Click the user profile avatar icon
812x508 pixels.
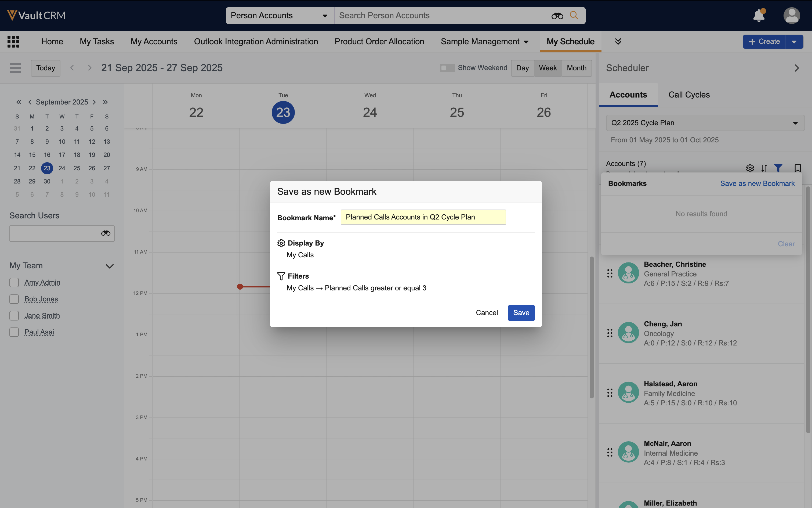tap(792, 16)
